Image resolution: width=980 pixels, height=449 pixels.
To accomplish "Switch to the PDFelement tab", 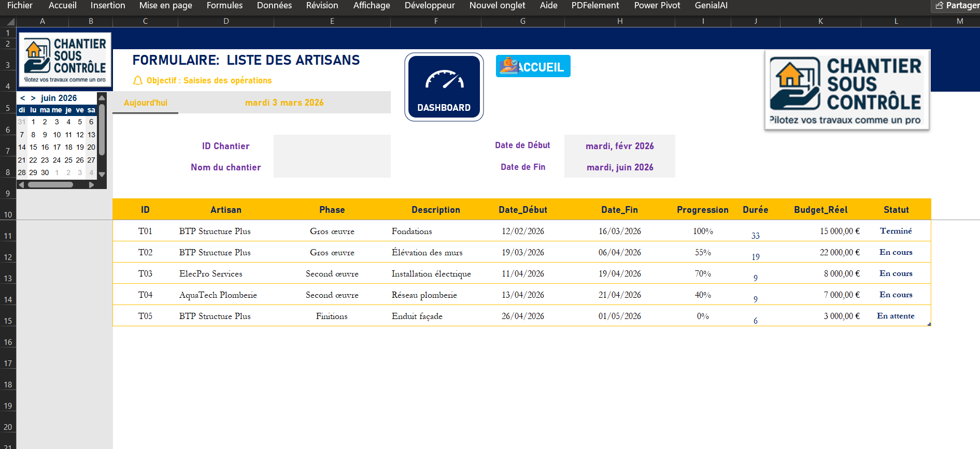I will pyautogui.click(x=595, y=5).
